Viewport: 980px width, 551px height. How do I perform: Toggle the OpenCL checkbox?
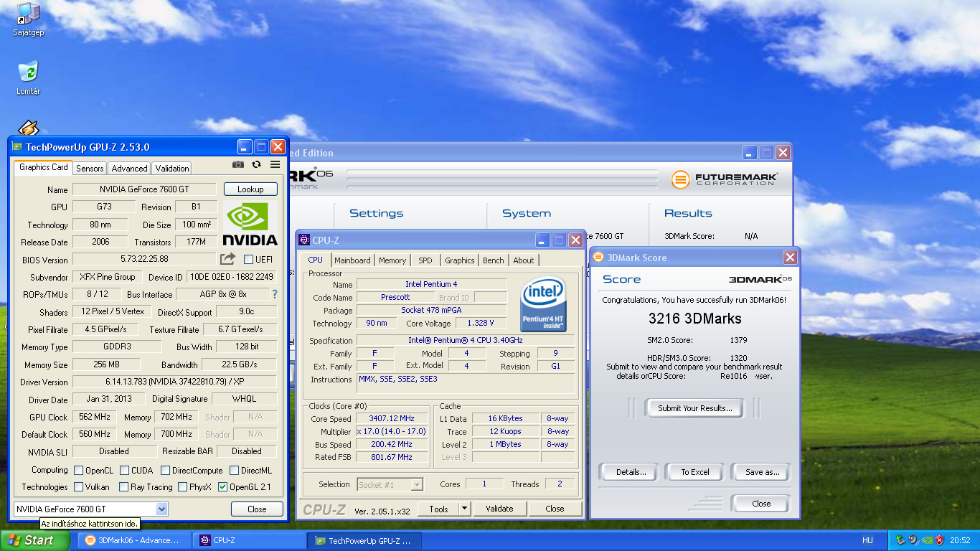point(78,471)
